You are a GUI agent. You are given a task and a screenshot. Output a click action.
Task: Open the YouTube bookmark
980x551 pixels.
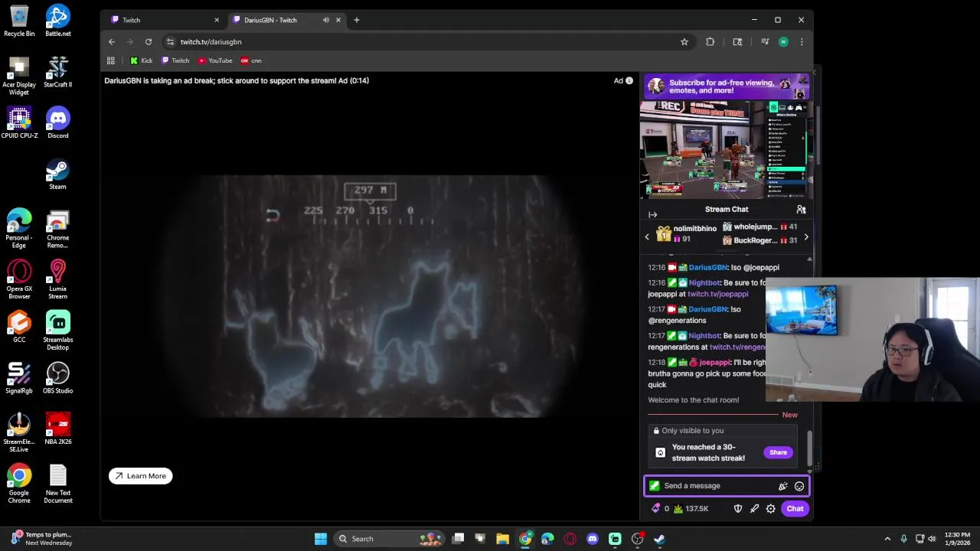point(215,60)
